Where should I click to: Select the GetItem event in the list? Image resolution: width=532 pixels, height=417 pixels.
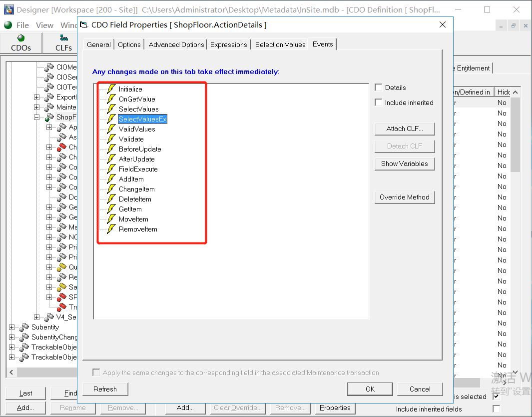tap(130, 209)
